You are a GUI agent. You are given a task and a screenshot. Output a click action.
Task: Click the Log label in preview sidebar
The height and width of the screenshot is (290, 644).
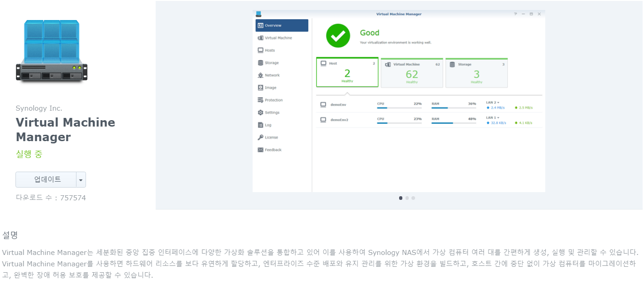pos(268,125)
